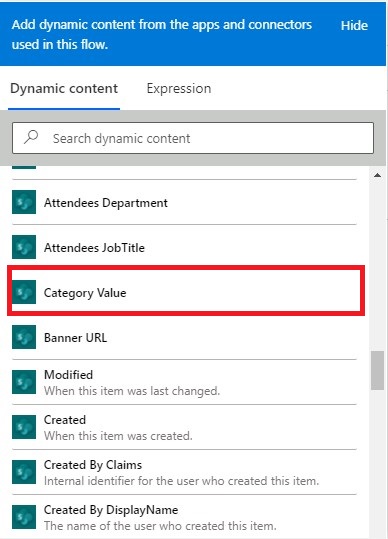
Task: Add the Attendees JobTitle field
Action: 184,247
